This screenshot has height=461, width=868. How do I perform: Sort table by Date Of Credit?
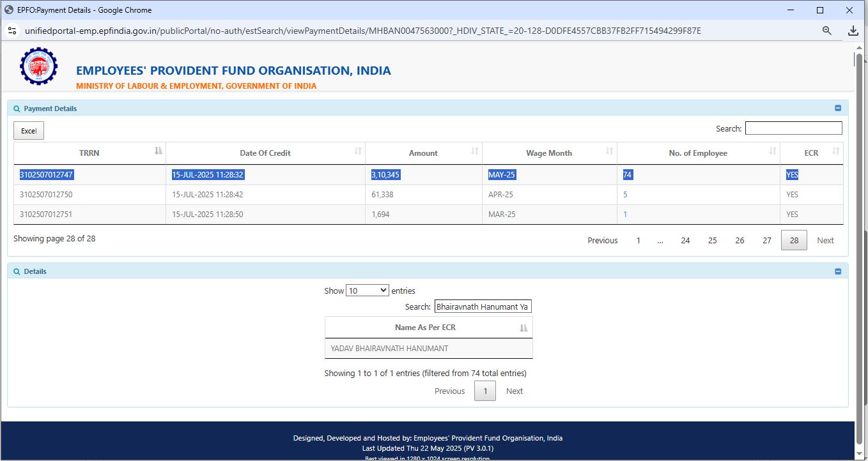coord(265,153)
